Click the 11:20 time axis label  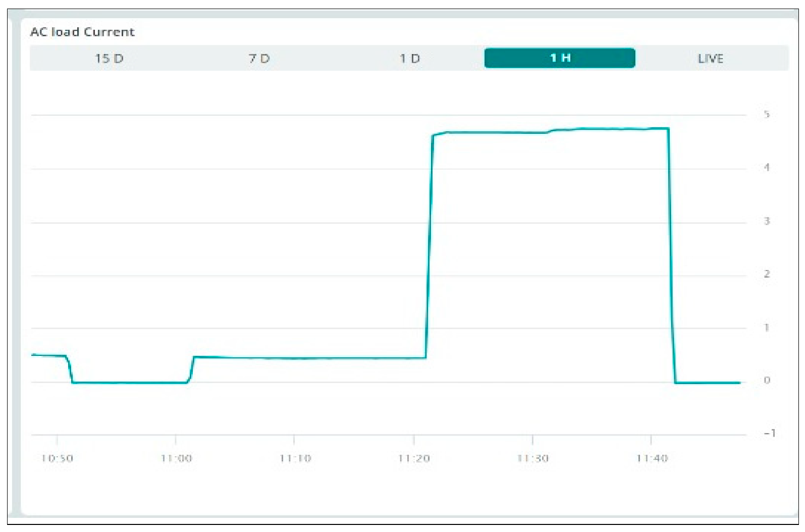tap(414, 458)
